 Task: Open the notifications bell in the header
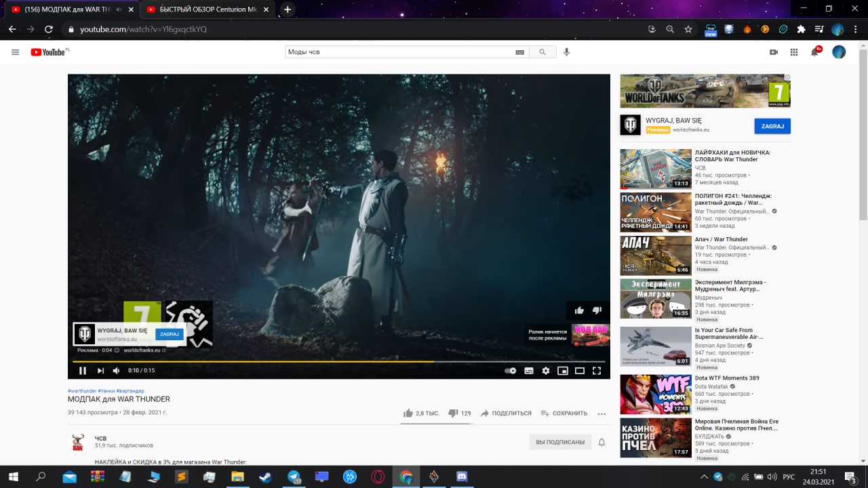[815, 52]
